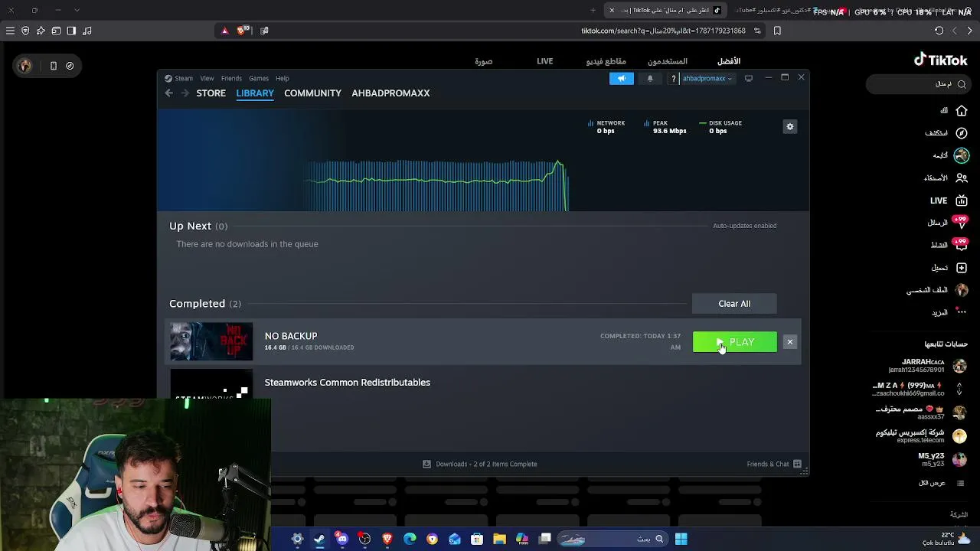Go forward using Steam's forward arrow
Viewport: 980px width, 551px height.
point(185,93)
